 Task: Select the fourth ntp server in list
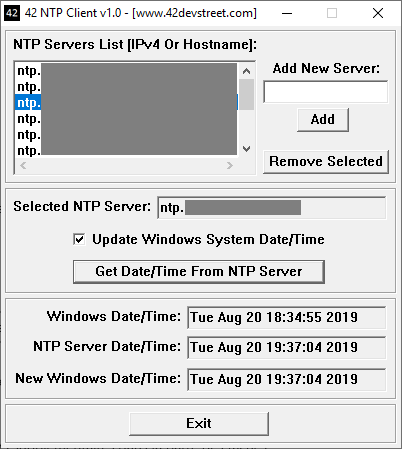coord(126,119)
